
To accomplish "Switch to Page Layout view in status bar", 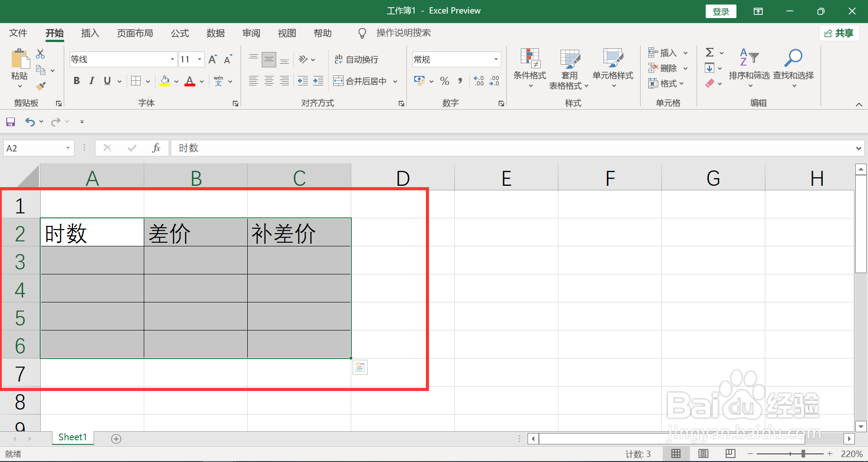I will [x=703, y=453].
